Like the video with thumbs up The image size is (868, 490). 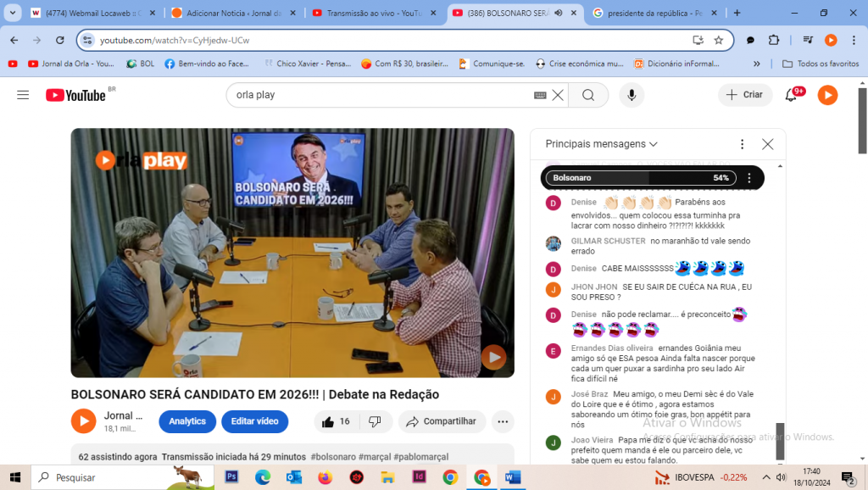click(336, 421)
